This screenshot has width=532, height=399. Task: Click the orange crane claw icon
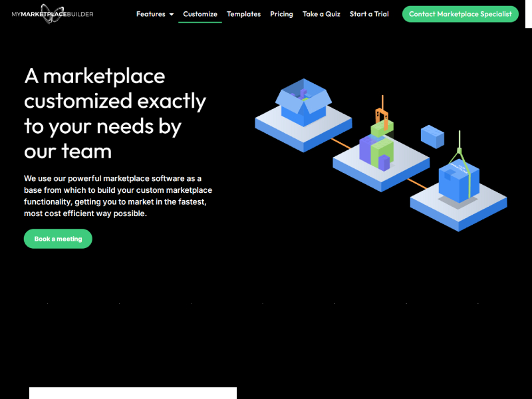[381, 108]
